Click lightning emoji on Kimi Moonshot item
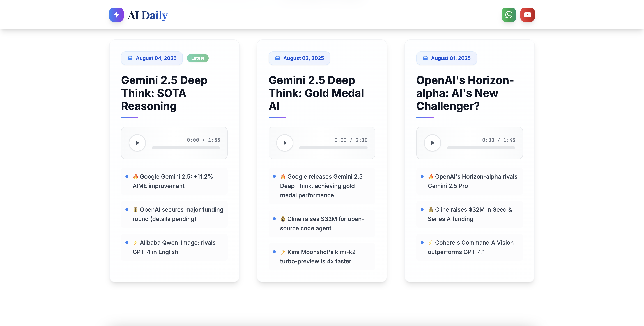Image resolution: width=644 pixels, height=326 pixels. click(x=283, y=252)
